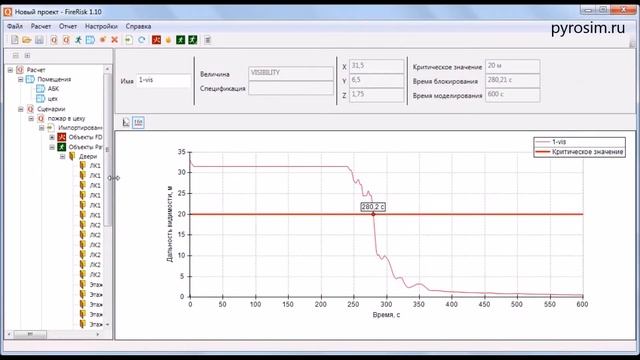Click the orange dot toolbar icon
The height and width of the screenshot is (360, 640).
click(103, 40)
